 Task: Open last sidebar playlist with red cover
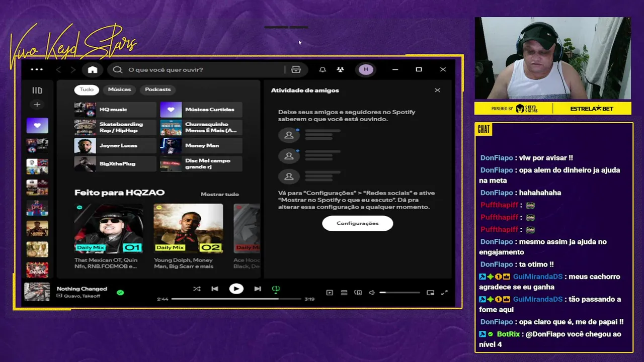pos(37,269)
